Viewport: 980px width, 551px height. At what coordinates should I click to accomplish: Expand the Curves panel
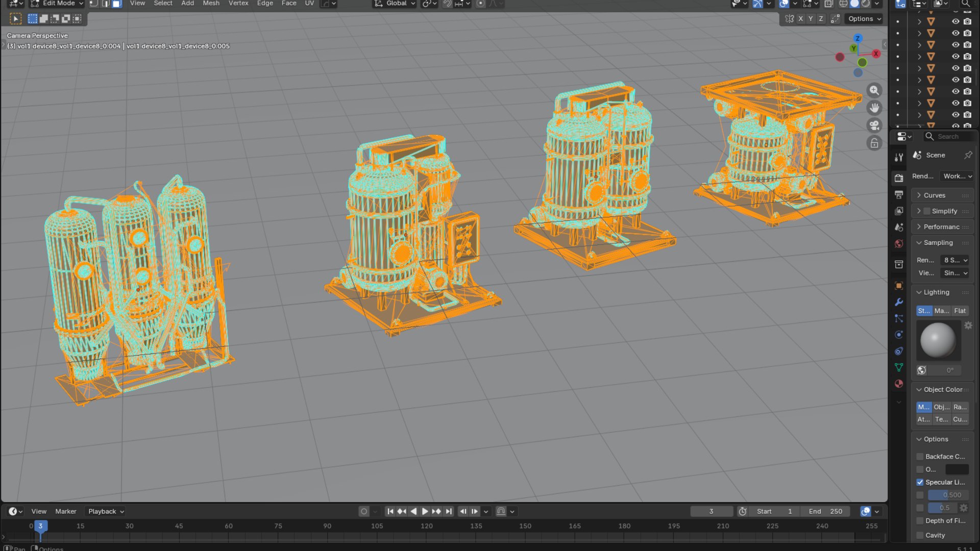(x=943, y=195)
